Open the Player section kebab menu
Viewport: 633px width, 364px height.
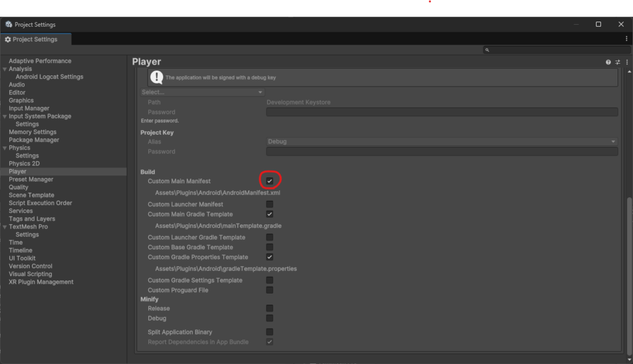point(627,62)
